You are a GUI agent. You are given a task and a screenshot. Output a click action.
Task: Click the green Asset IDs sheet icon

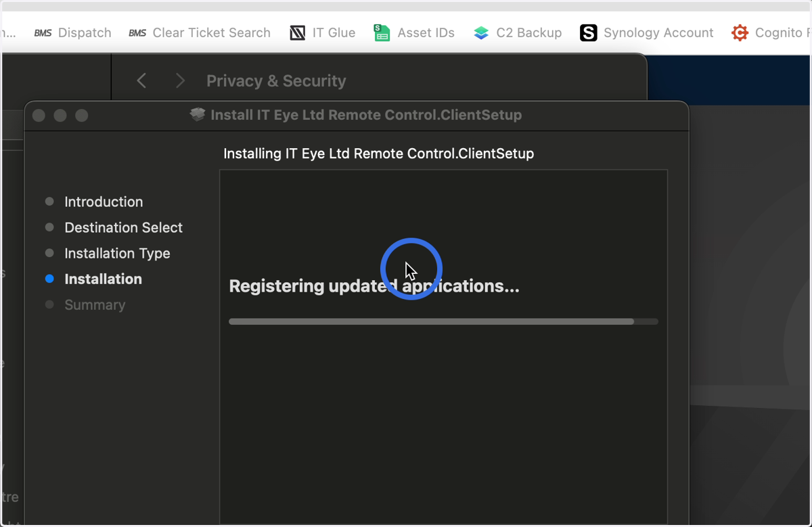tap(382, 32)
